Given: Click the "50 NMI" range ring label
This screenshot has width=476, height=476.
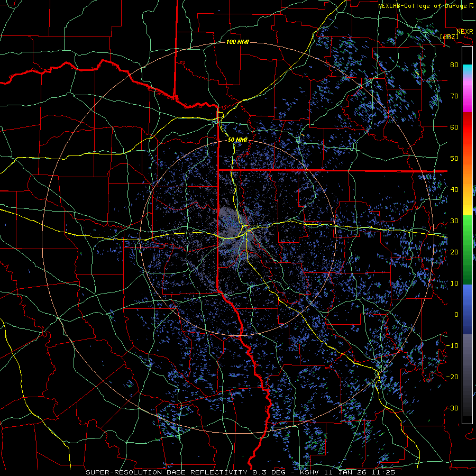Looking at the screenshot, I should click(237, 140).
